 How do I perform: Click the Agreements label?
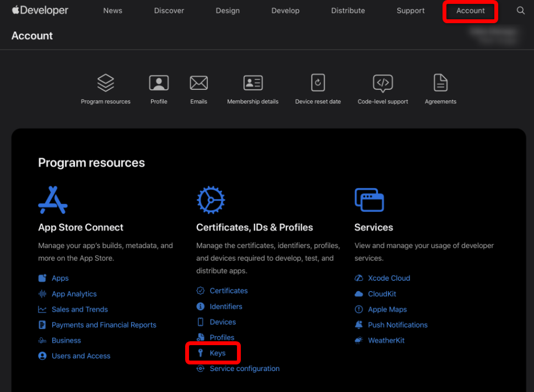point(441,101)
